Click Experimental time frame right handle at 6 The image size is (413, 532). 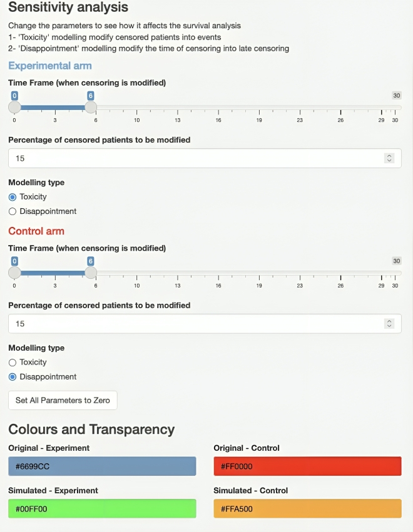pyautogui.click(x=91, y=108)
